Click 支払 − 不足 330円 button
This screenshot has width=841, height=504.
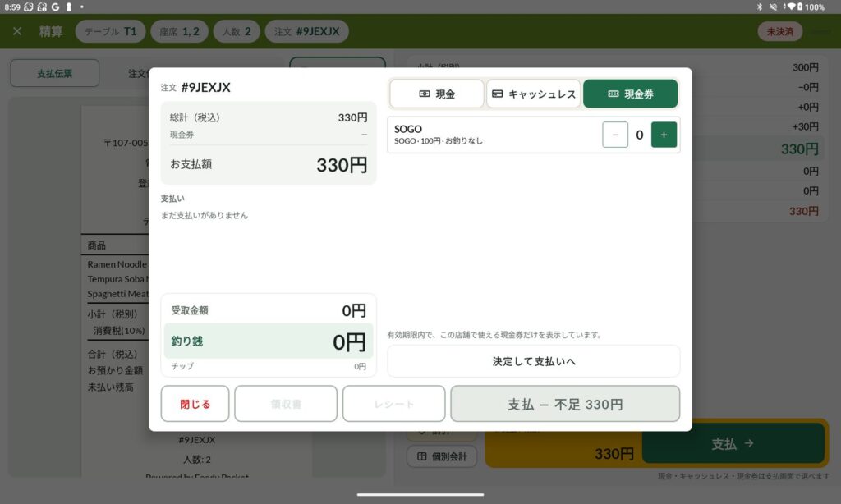coord(565,404)
